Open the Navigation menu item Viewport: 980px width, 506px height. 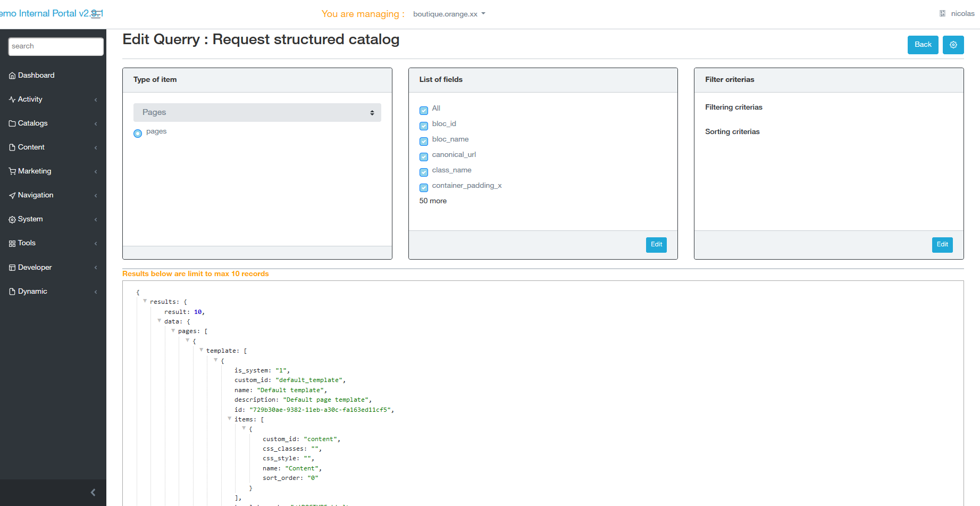coord(53,195)
